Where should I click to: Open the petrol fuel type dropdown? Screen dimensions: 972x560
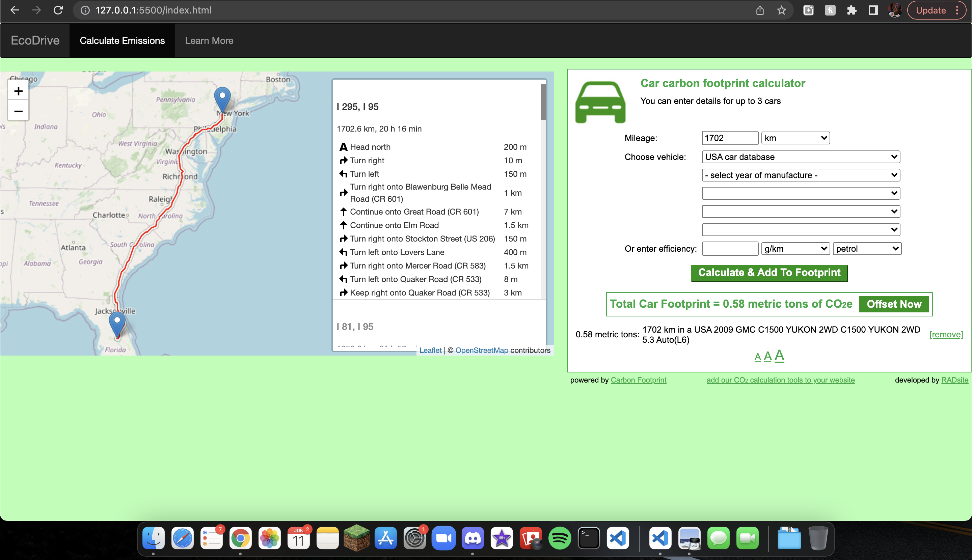click(867, 249)
